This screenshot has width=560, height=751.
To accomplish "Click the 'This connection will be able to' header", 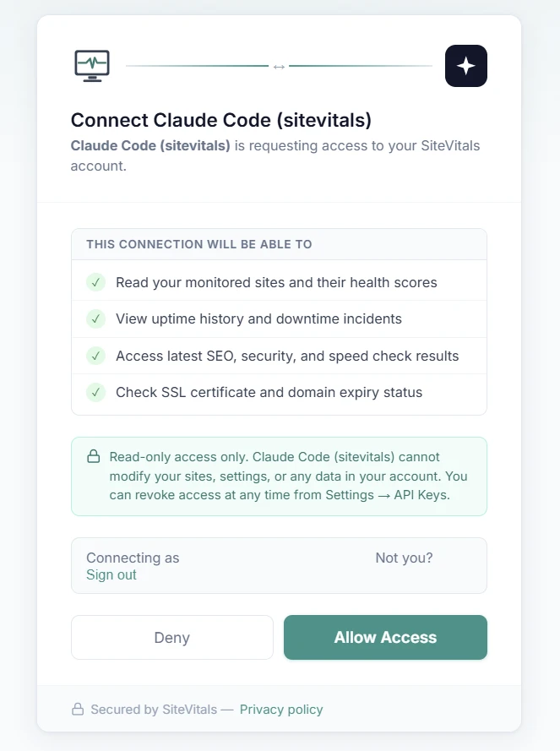I will (x=199, y=244).
